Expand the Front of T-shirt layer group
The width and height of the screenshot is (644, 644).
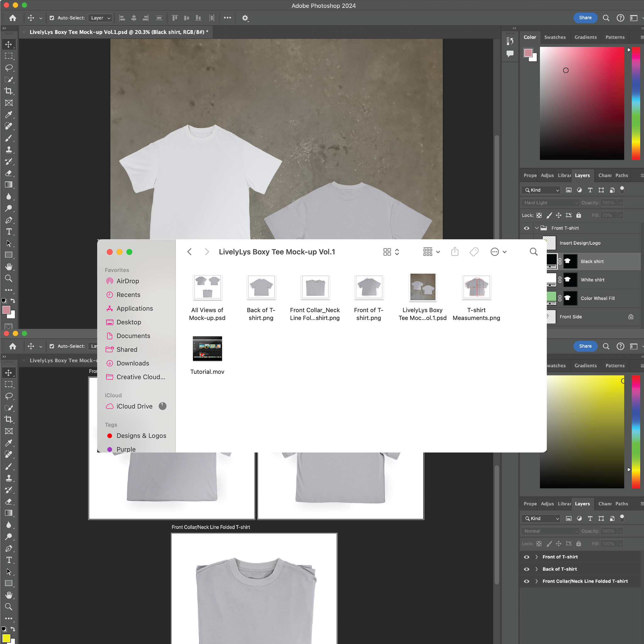[536, 557]
